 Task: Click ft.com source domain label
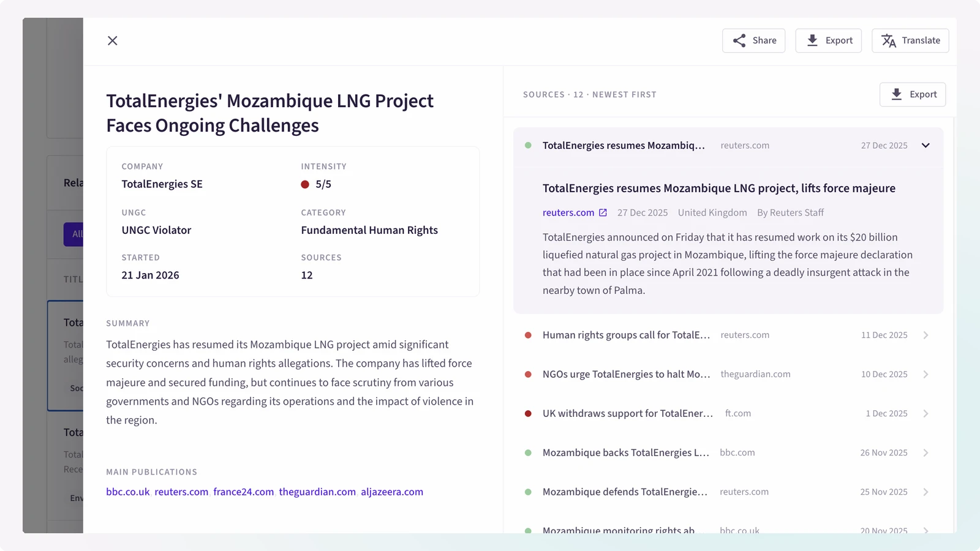coord(738,414)
